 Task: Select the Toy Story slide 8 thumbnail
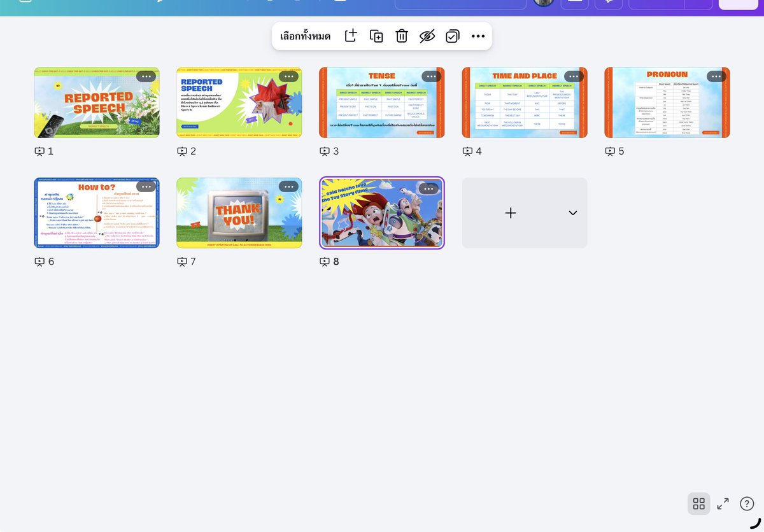pos(382,213)
